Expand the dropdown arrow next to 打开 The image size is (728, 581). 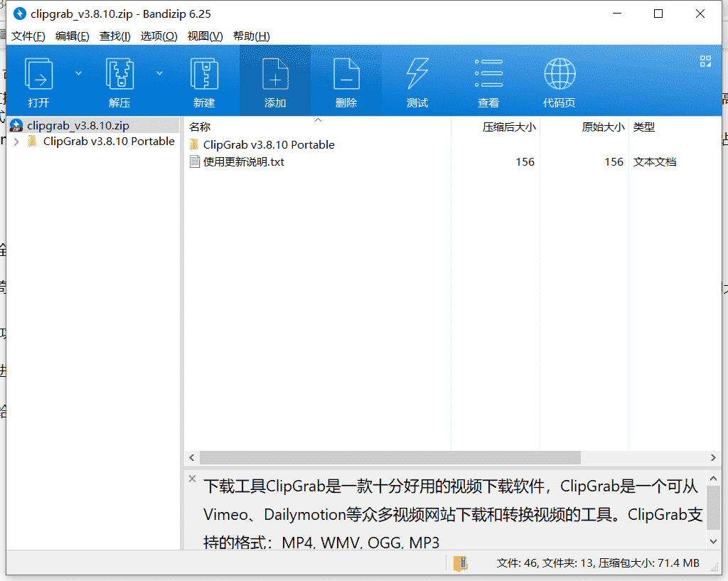[x=78, y=73]
